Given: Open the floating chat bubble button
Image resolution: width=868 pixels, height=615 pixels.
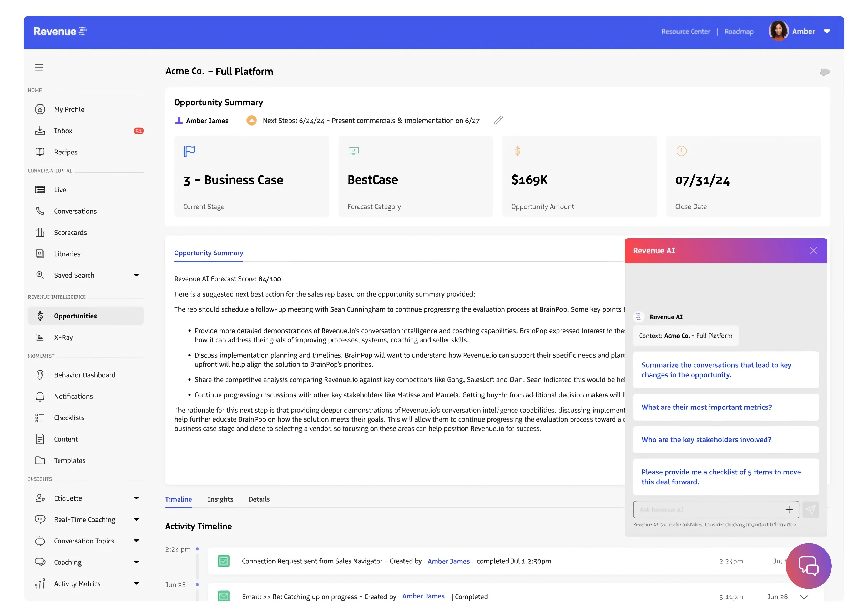Looking at the screenshot, I should click(x=809, y=566).
